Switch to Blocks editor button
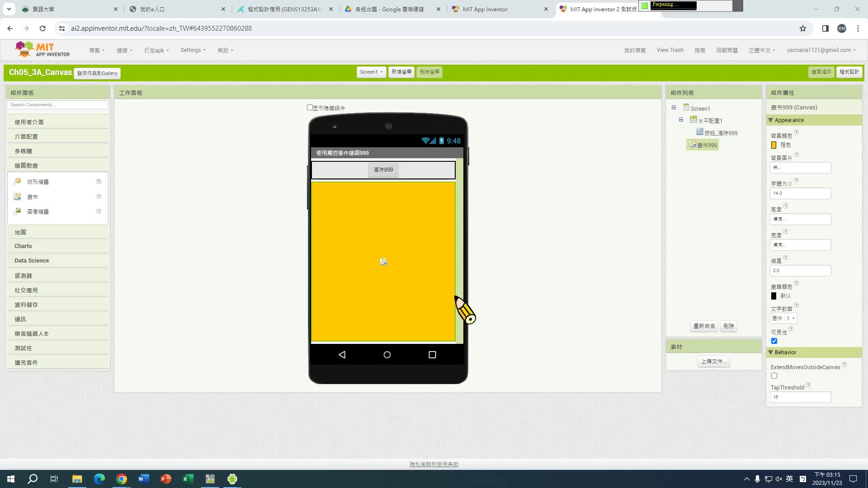Image resolution: width=868 pixels, height=488 pixels. [x=849, y=72]
